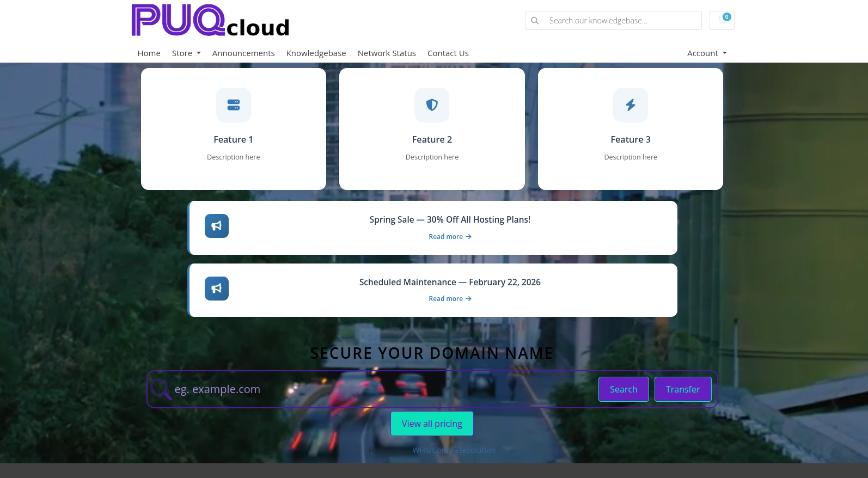Click the Secure Your Domain Name heading

[432, 353]
